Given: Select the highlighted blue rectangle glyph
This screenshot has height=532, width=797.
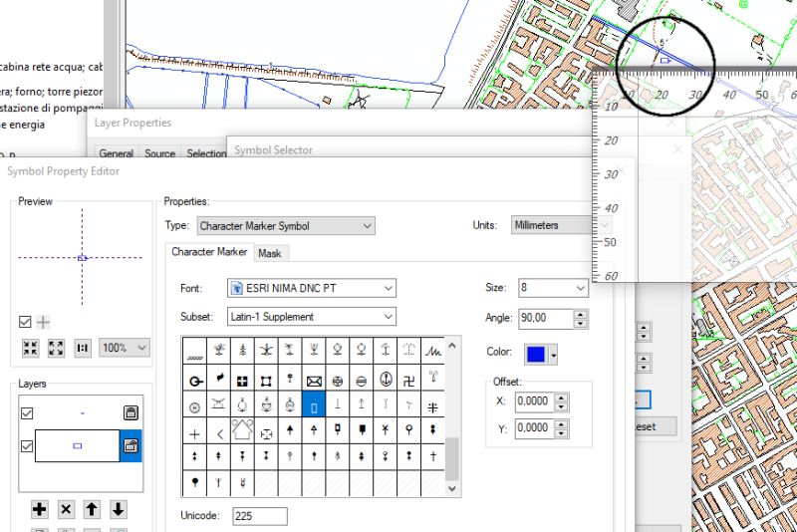Looking at the screenshot, I should coord(314,404).
